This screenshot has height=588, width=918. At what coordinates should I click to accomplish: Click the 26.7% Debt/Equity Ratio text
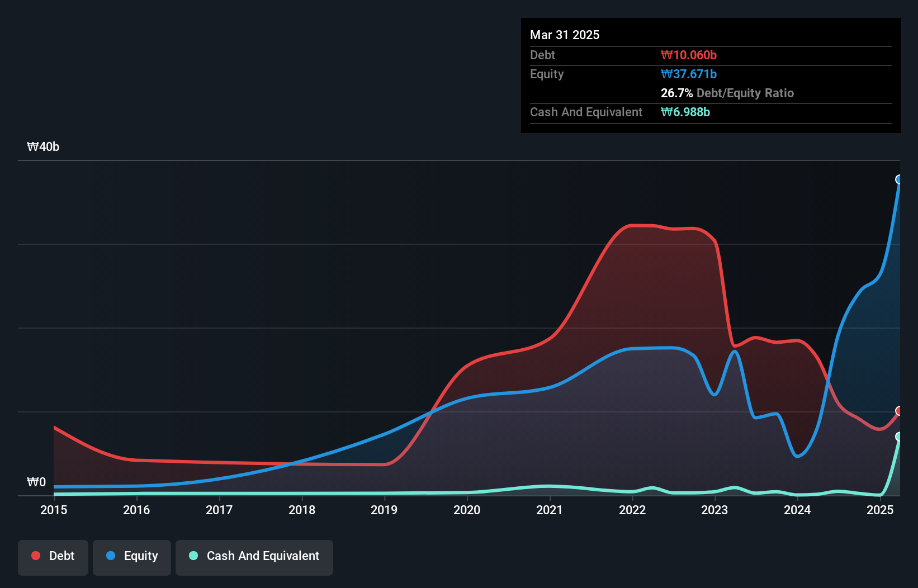(x=727, y=93)
